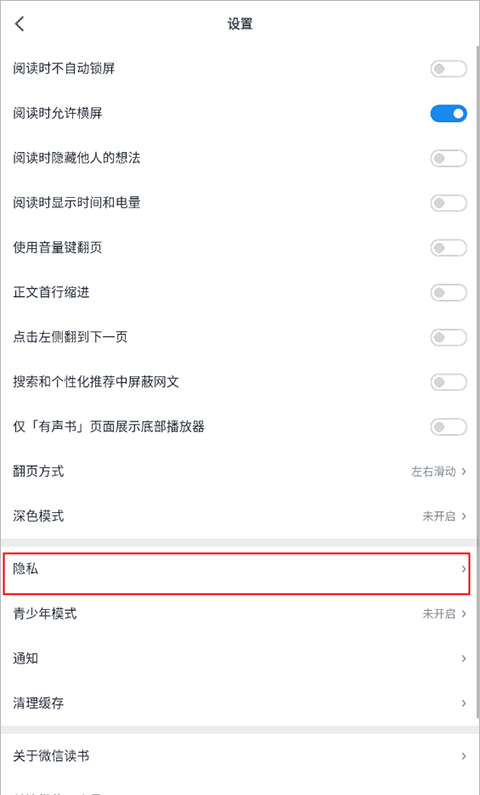Viewport: 480px width, 795px height.
Task: Open 深色模式 setting showing 未开启
Action: tap(240, 516)
